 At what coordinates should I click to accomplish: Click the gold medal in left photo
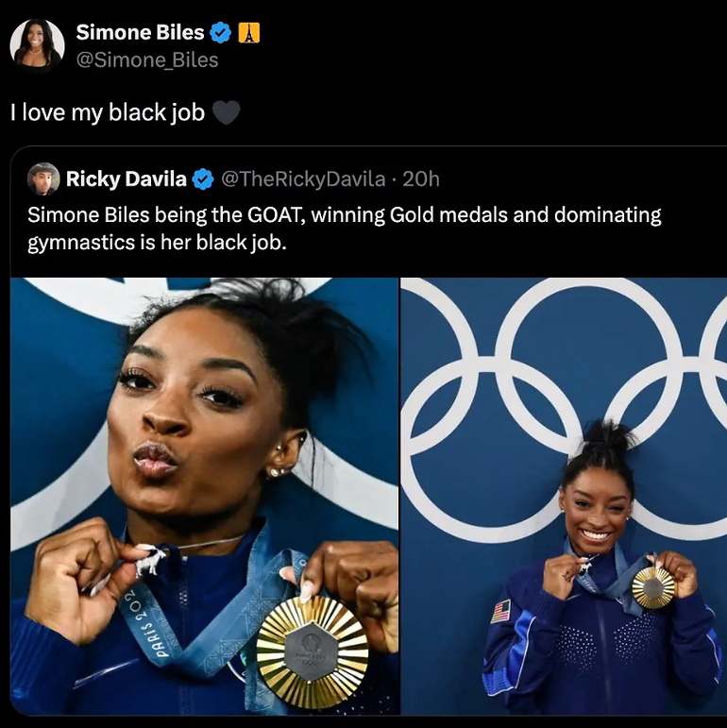click(313, 652)
